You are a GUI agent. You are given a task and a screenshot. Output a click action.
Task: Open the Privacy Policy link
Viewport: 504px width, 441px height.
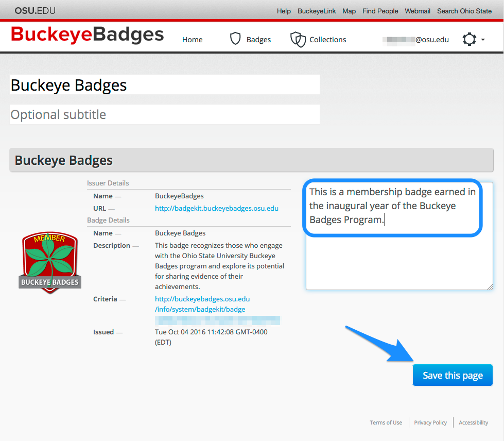pos(430,422)
